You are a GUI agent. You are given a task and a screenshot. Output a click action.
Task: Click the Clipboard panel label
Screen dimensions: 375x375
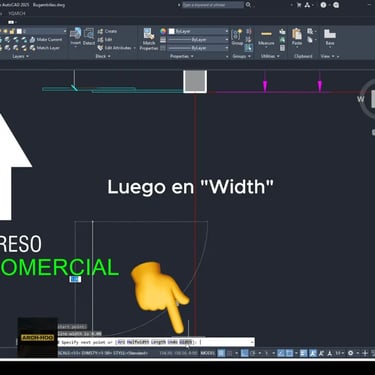[x=303, y=56]
